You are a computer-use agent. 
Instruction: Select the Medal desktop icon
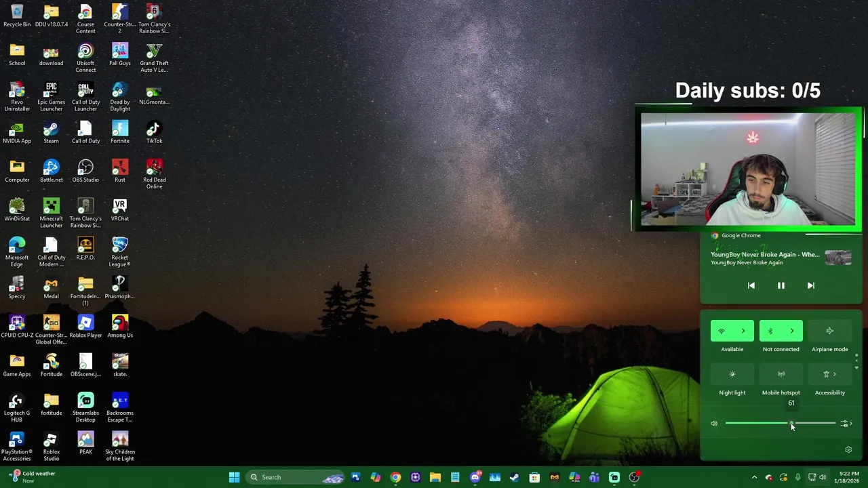[x=51, y=288]
